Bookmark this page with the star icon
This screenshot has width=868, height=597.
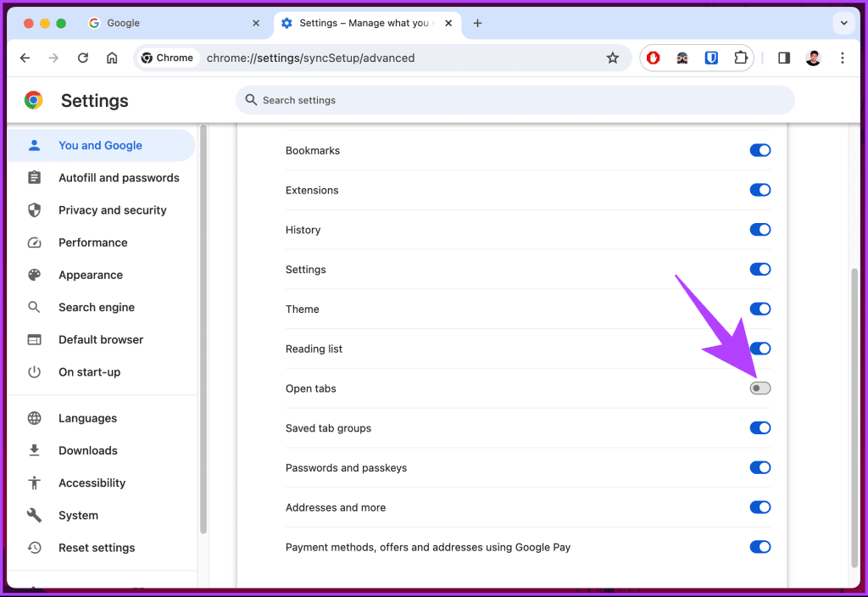[x=613, y=58]
